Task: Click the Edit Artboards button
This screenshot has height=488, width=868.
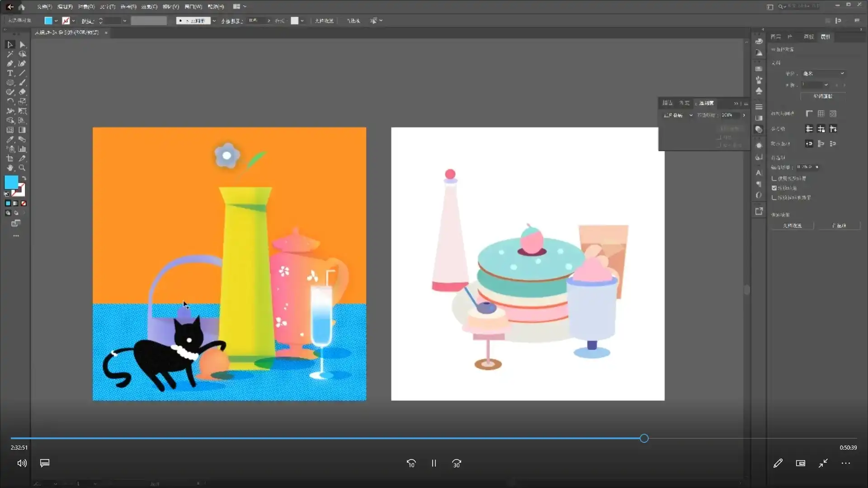Action: pos(822,96)
